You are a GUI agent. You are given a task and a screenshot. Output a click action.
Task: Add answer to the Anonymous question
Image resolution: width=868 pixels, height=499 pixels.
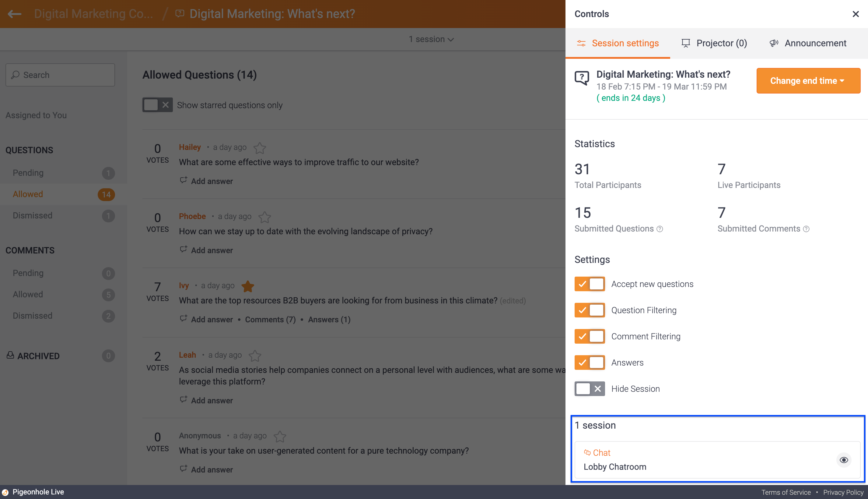click(206, 469)
